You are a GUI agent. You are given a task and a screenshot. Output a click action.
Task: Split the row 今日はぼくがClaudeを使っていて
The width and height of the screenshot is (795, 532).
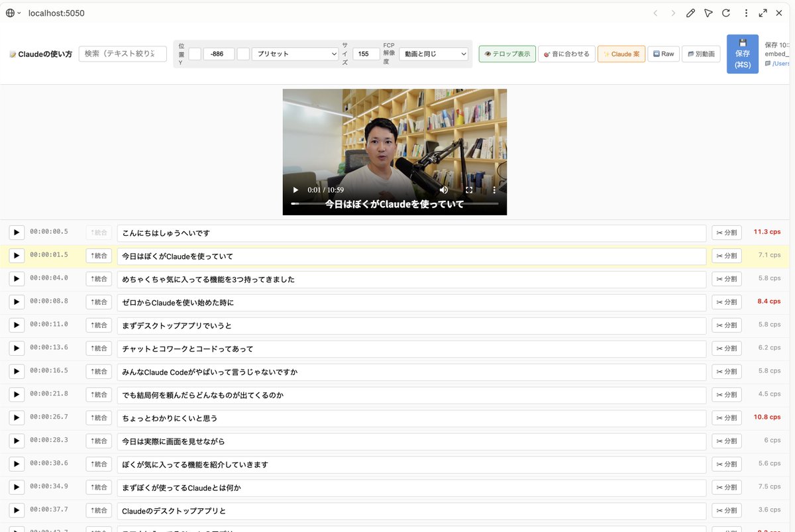coord(726,256)
